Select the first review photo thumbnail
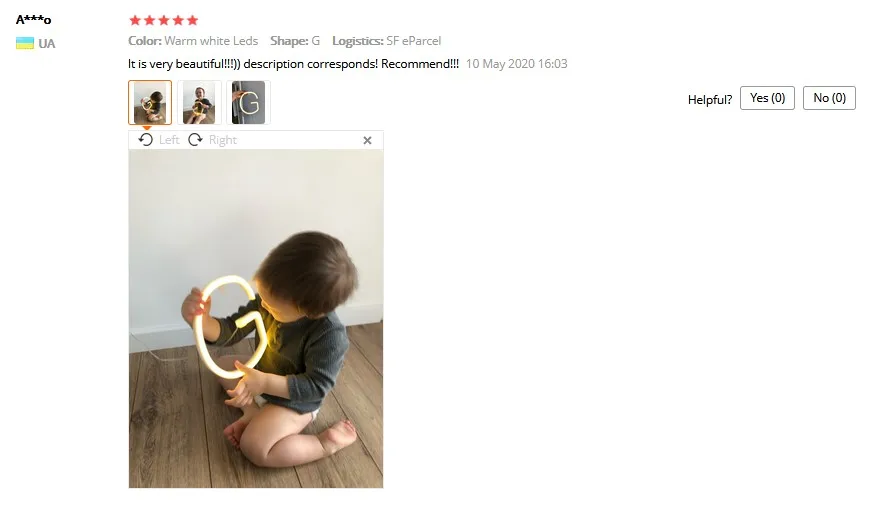This screenshot has height=505, width=877. coord(150,102)
